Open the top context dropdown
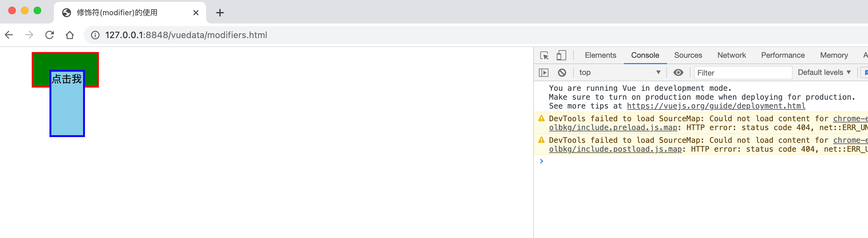This screenshot has width=868, height=238. (x=619, y=72)
